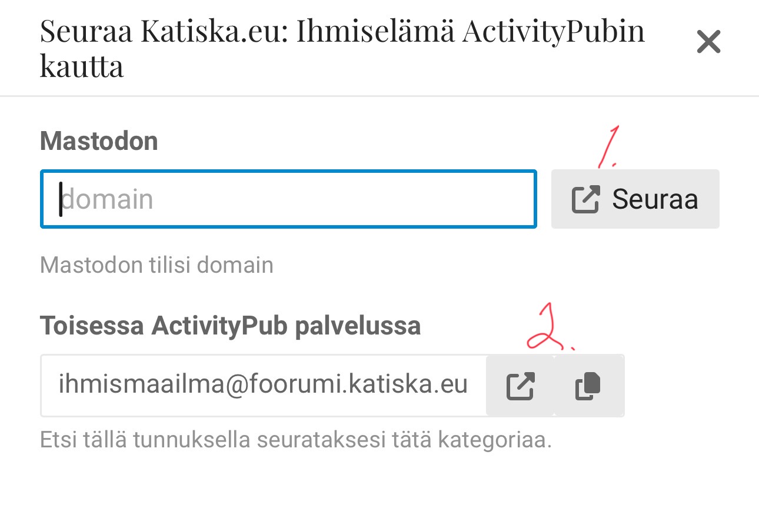The width and height of the screenshot is (759, 532).
Task: Click the word "kautta" in the title
Action: [x=82, y=66]
